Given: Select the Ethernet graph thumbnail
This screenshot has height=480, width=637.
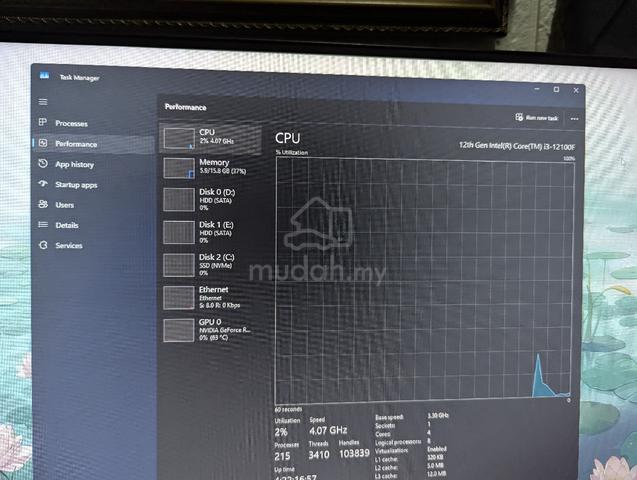Looking at the screenshot, I should tap(179, 298).
